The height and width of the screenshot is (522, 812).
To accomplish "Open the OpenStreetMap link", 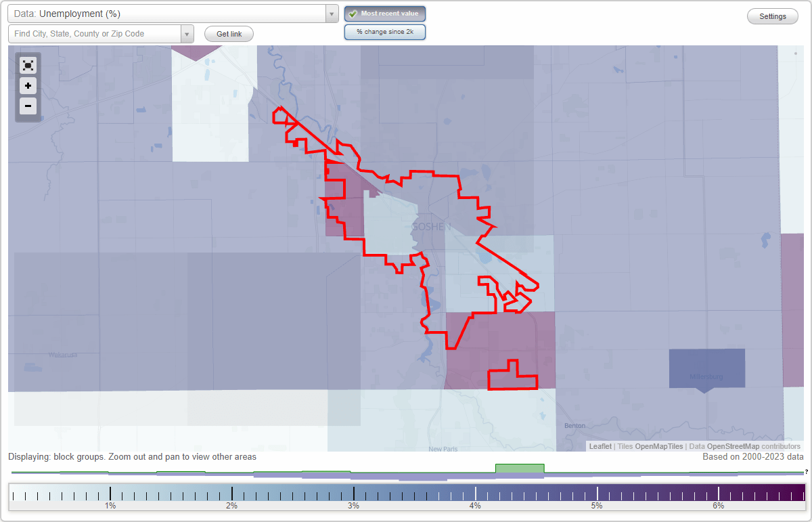I will [x=733, y=447].
